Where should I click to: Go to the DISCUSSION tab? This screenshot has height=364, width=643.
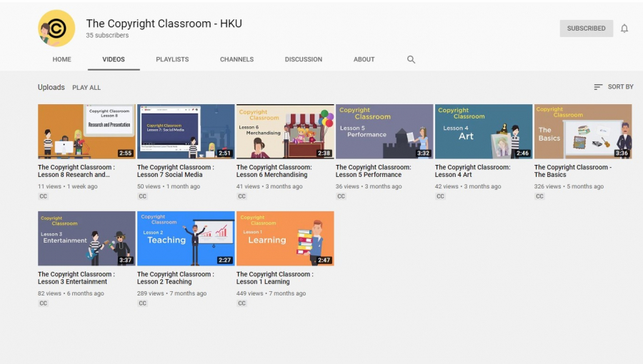tap(303, 59)
